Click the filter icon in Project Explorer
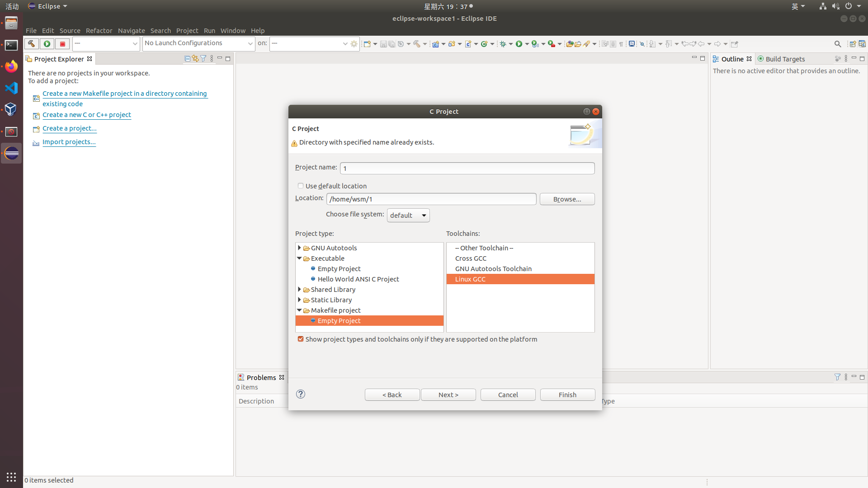The height and width of the screenshot is (488, 868). click(x=203, y=59)
